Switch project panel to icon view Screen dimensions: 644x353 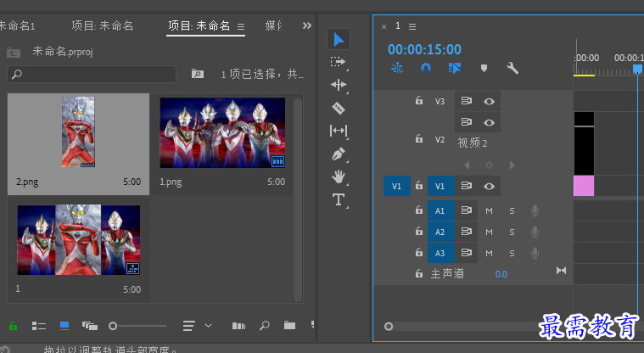pos(64,326)
